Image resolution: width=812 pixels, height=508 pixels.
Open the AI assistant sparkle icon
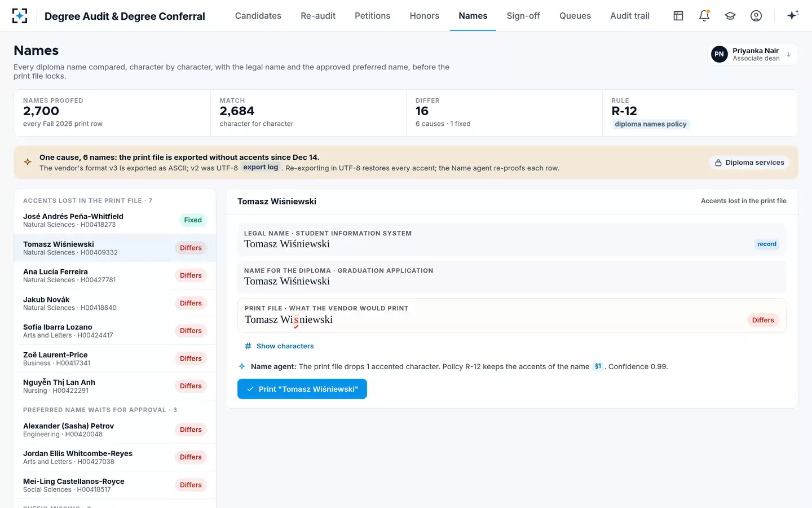[793, 16]
